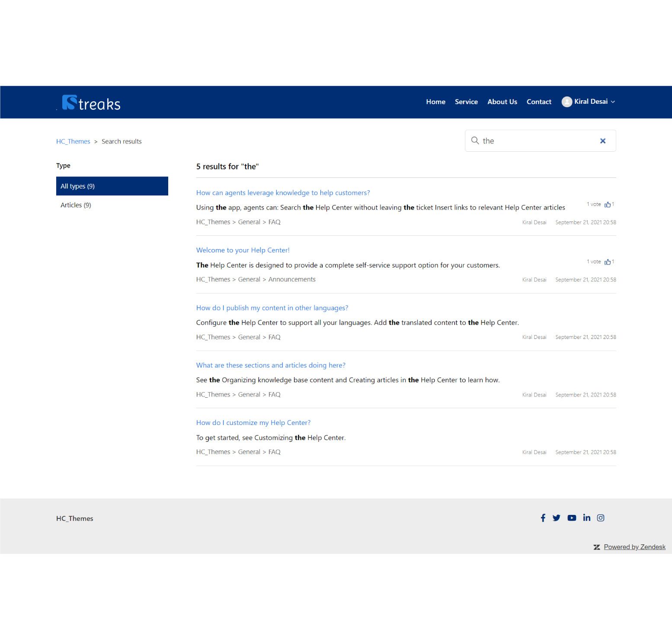This screenshot has height=639, width=672.
Task: Focus the search input containing 'the'
Action: point(536,141)
